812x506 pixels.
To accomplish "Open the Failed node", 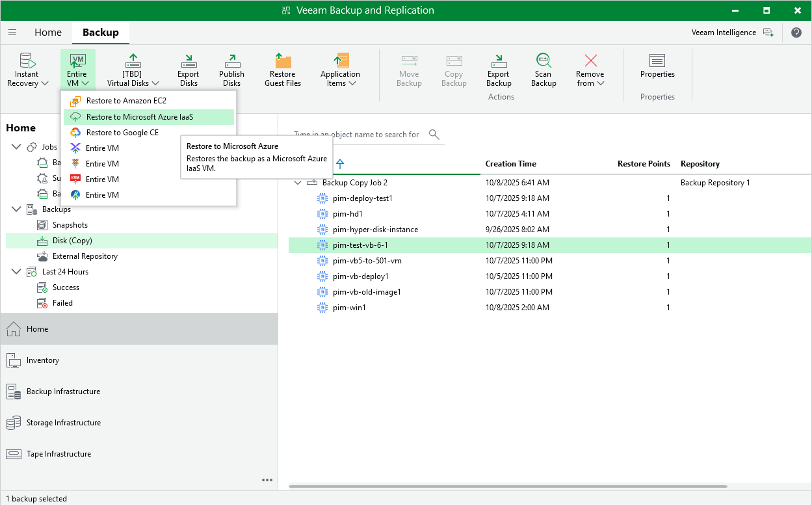I will pyautogui.click(x=62, y=303).
